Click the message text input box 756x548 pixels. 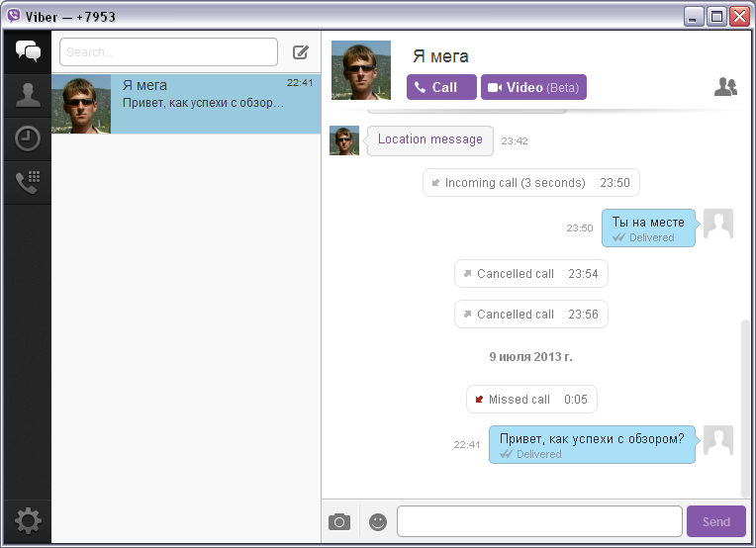click(539, 521)
